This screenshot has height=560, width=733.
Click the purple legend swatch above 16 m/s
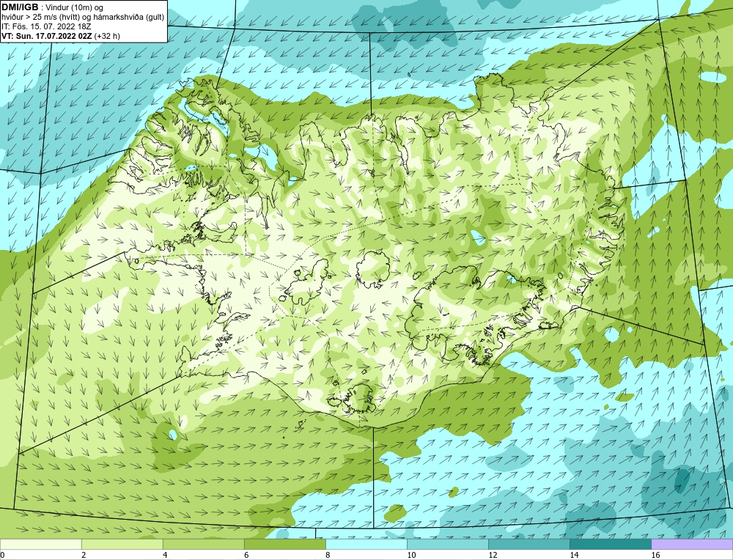pyautogui.click(x=692, y=544)
